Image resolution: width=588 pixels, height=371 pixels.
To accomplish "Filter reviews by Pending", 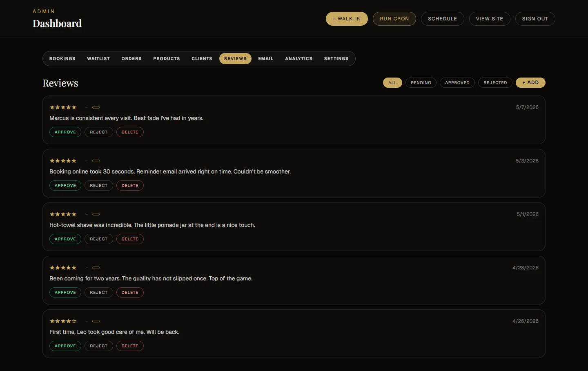I will (x=421, y=83).
